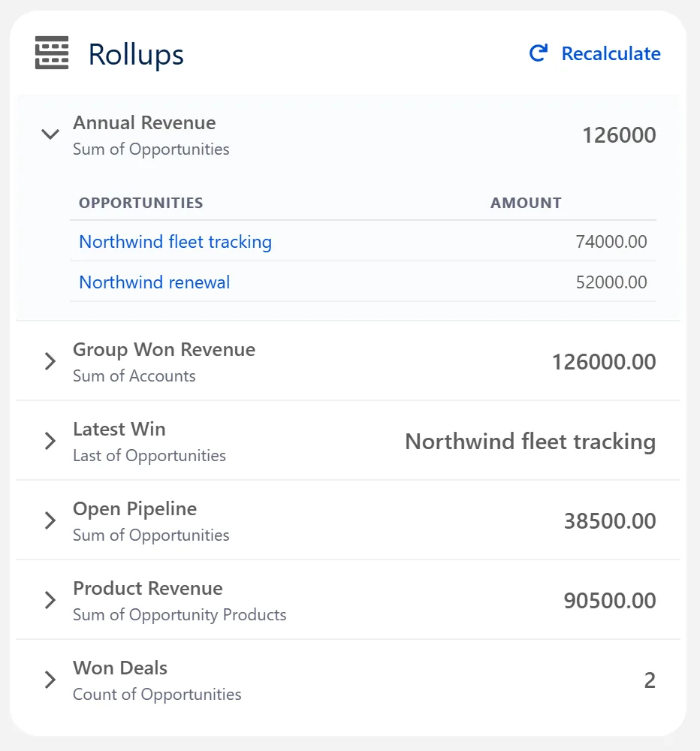
Task: Expand the Latest Win rollup
Action: [50, 441]
